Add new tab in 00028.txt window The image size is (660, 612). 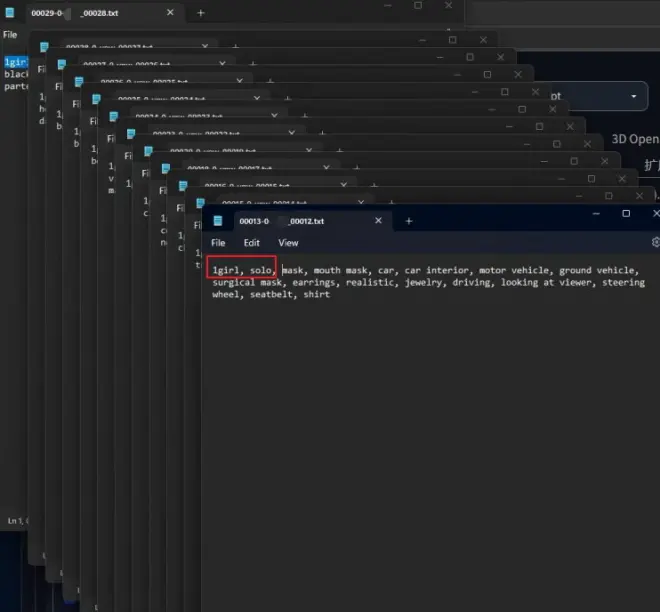pyautogui.click(x=201, y=13)
